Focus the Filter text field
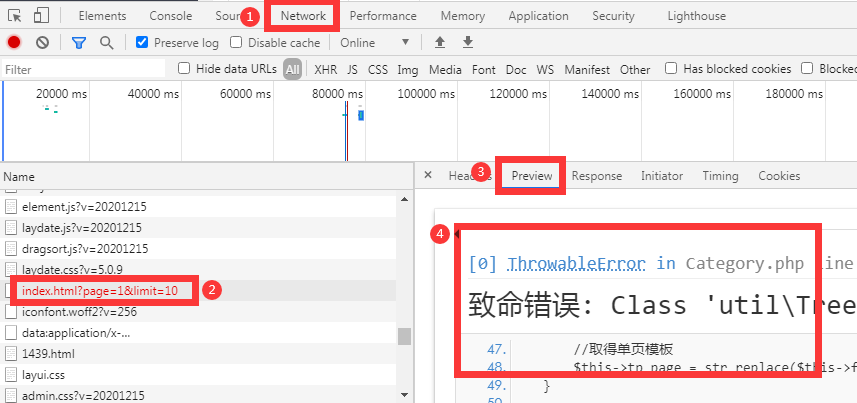This screenshot has height=403, width=857. pyautogui.click(x=83, y=69)
